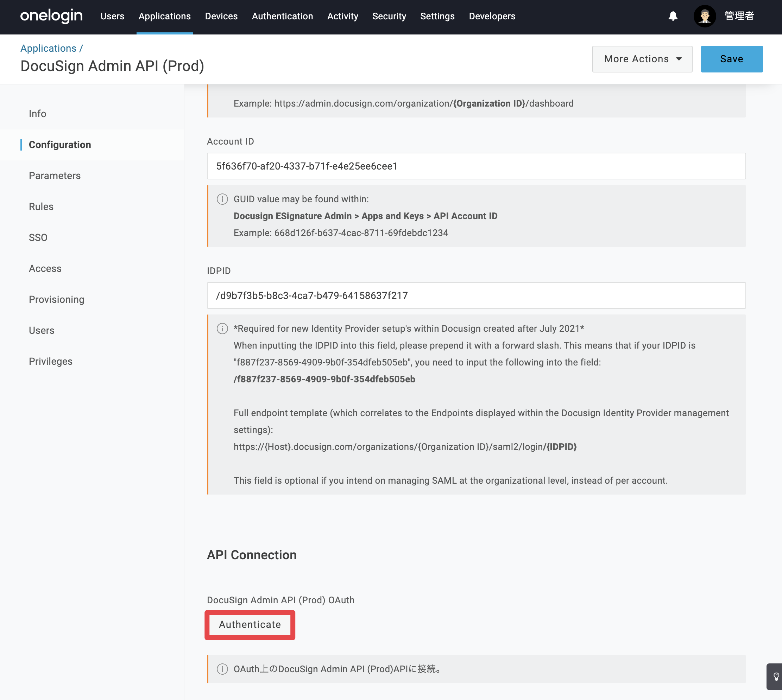782x700 pixels.
Task: Open the SSO sidebar tab
Action: pyautogui.click(x=38, y=238)
